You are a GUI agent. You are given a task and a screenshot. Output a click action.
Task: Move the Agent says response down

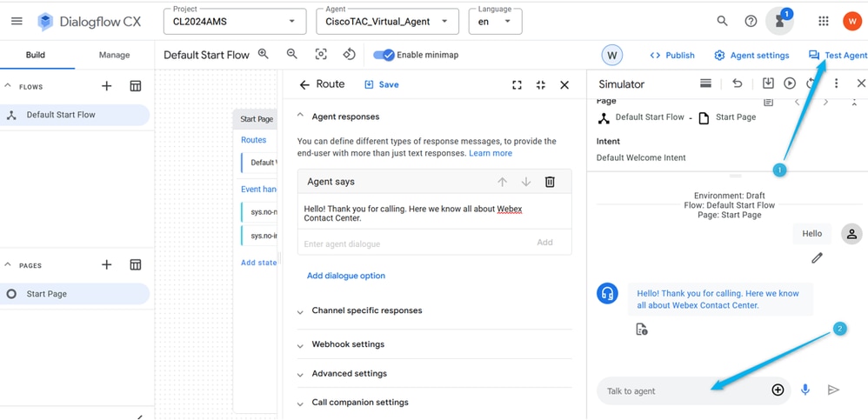[x=526, y=182]
